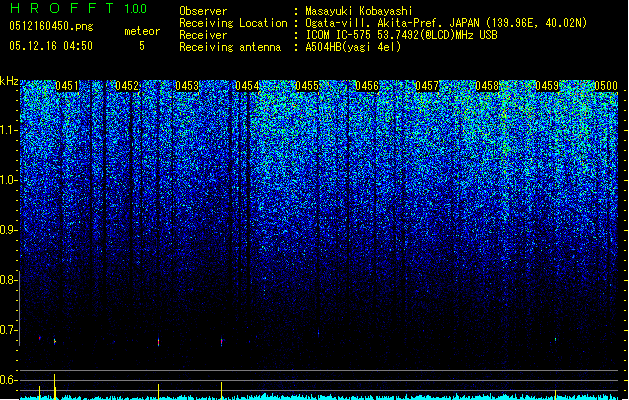
Task: Click the faint echo below the 0459 marker
Action: (556, 339)
